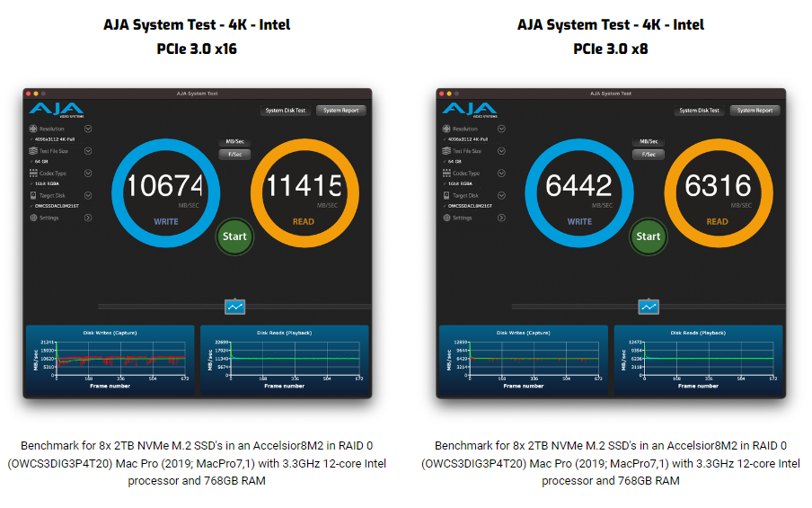Select MB/Sec units in x16 window

[x=235, y=141]
